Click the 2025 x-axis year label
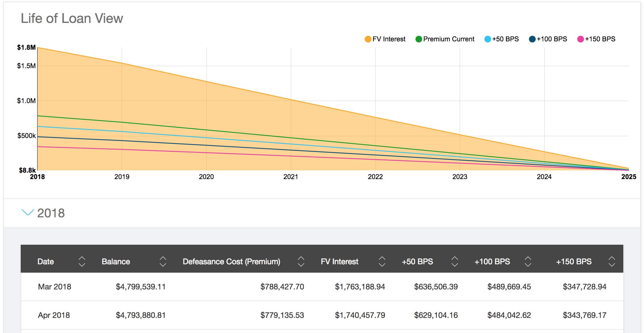The image size is (644, 333). pyautogui.click(x=628, y=177)
